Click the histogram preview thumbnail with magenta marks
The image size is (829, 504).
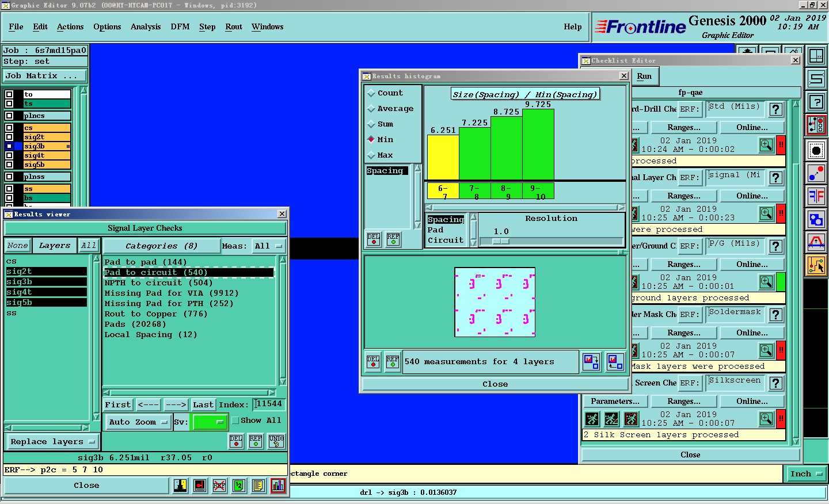pos(495,302)
